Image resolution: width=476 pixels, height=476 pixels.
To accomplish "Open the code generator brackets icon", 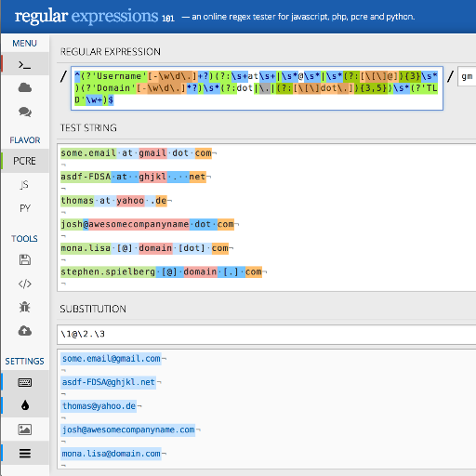I will pyautogui.click(x=25, y=284).
